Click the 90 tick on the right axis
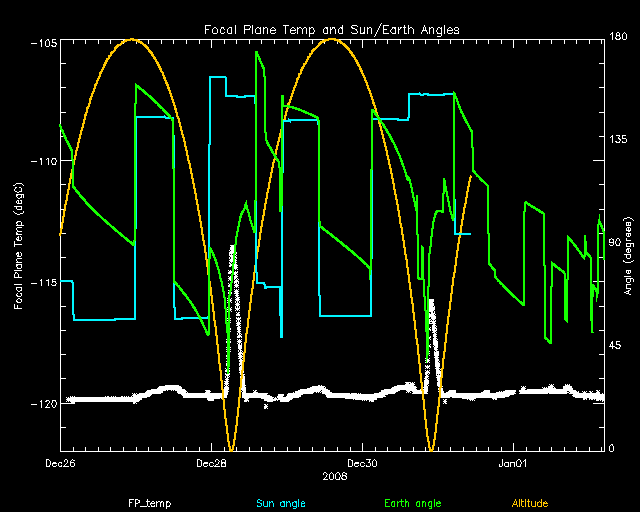This screenshot has height=512, width=640. (616, 243)
